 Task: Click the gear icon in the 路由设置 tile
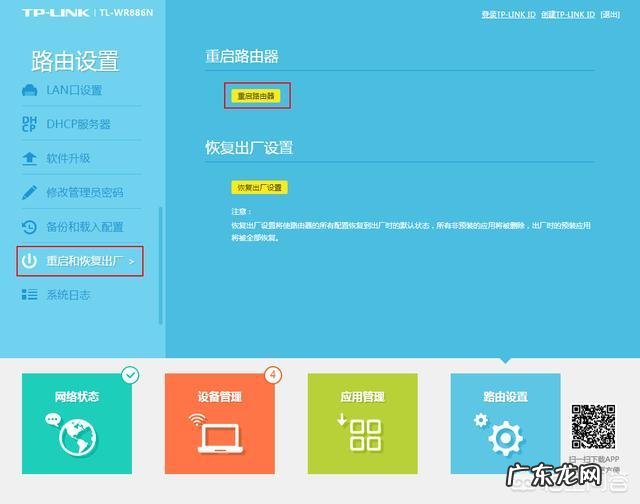point(505,438)
